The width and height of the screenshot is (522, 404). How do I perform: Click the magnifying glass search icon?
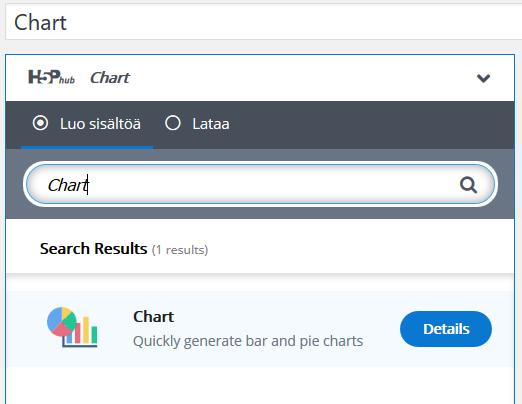click(468, 185)
